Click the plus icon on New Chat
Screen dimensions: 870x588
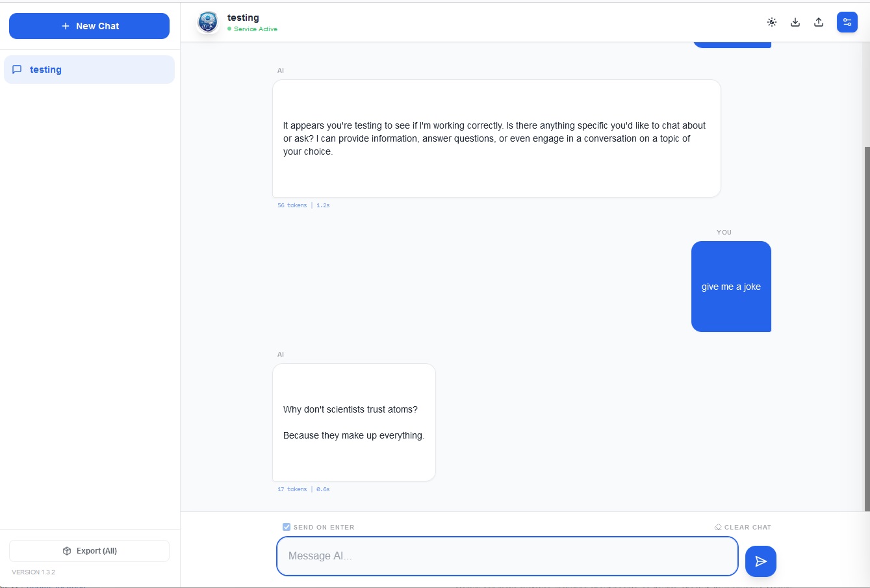point(65,26)
